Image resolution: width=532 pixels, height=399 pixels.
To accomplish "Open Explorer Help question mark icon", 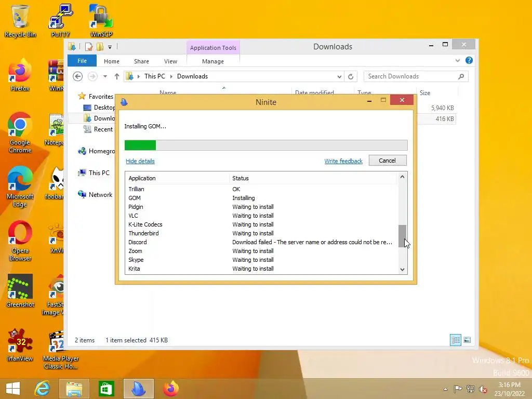I will pos(469,60).
